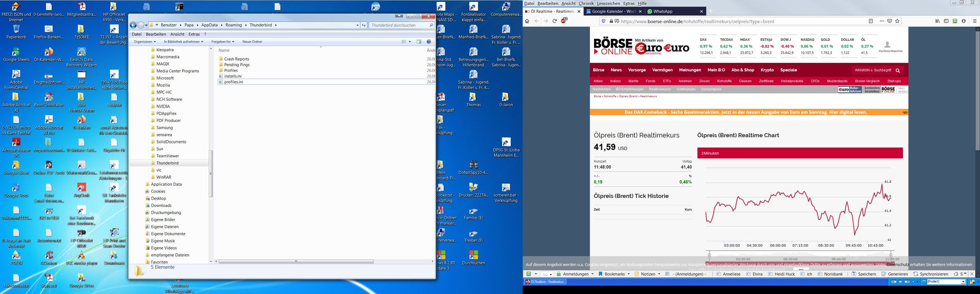This screenshot has height=294, width=980.
Task: Select the CCleaner desktop icon
Action: coord(49,257)
